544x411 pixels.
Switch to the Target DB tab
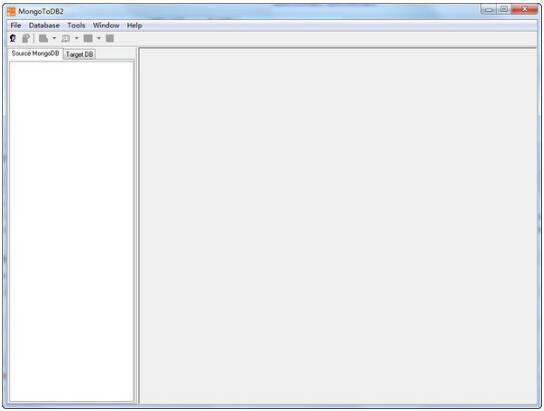[79, 54]
